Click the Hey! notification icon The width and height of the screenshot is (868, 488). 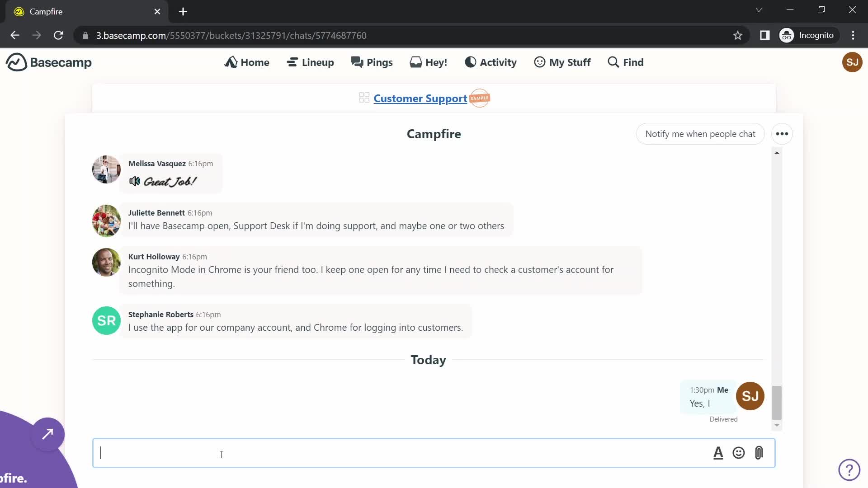tap(429, 62)
